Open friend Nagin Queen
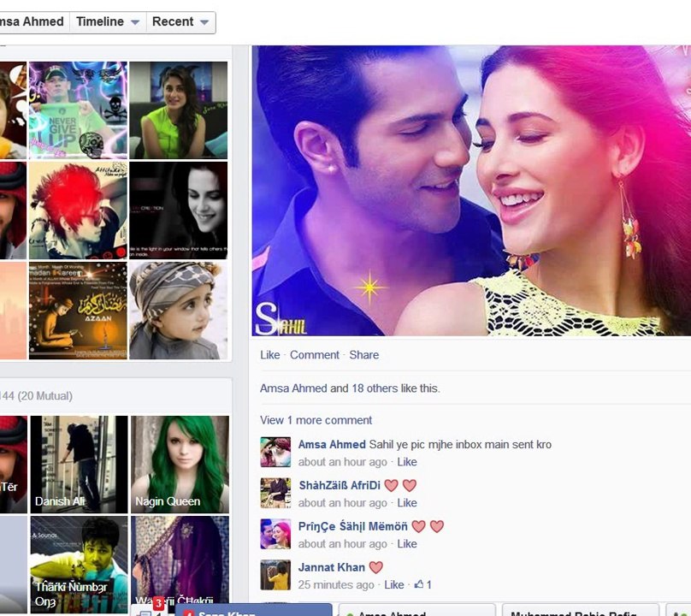This screenshot has width=691, height=616. point(180,465)
